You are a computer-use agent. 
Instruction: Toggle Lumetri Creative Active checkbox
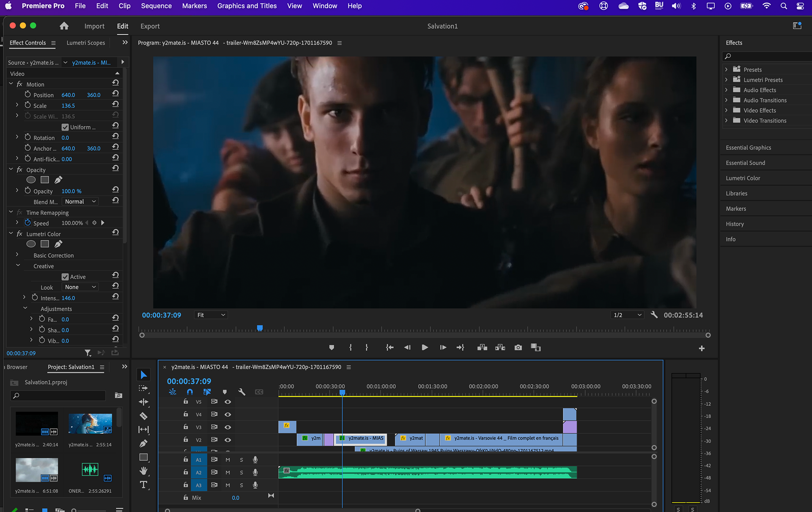click(65, 277)
